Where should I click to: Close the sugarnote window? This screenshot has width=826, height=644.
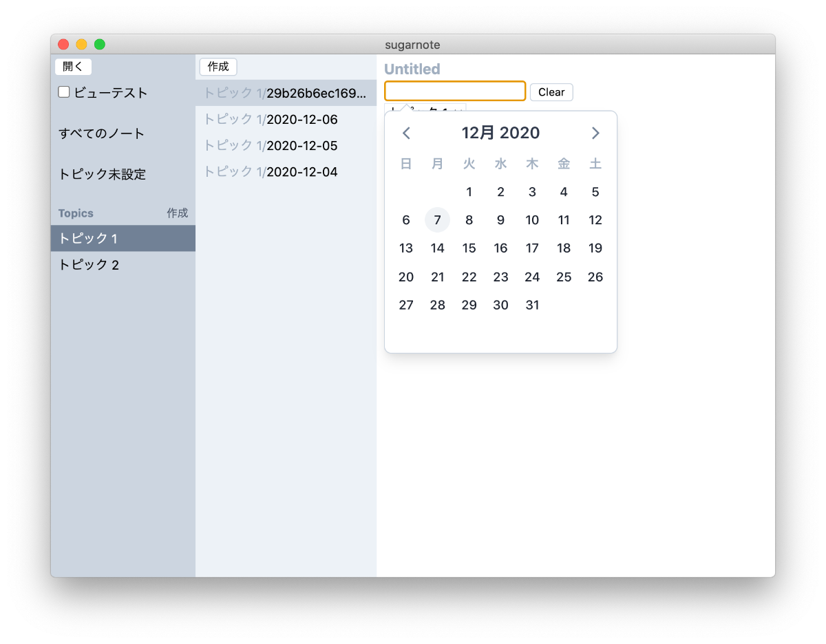tap(63, 45)
